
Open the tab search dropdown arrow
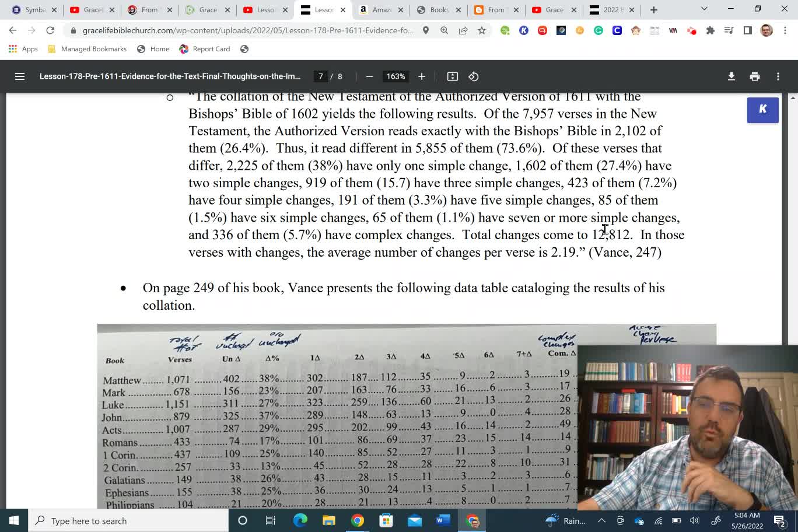tap(704, 9)
